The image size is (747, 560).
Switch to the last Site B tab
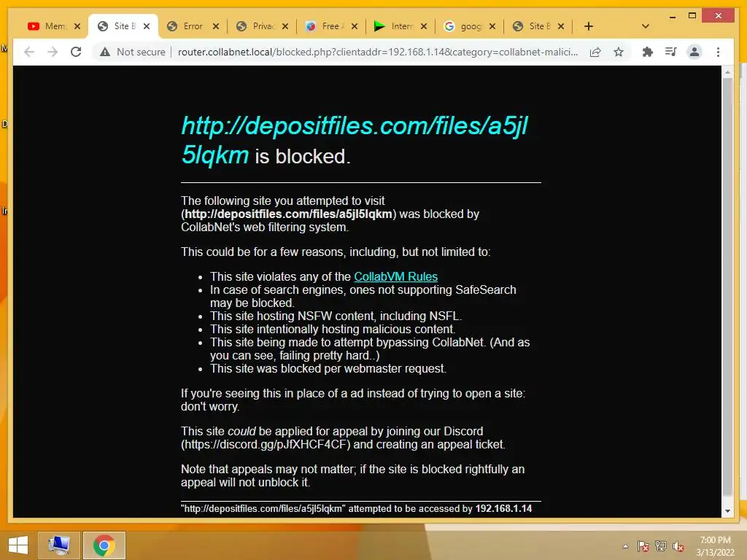click(538, 26)
